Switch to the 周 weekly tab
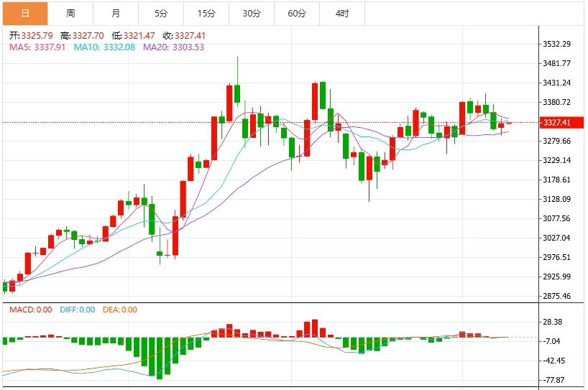588x390 pixels. click(x=70, y=14)
